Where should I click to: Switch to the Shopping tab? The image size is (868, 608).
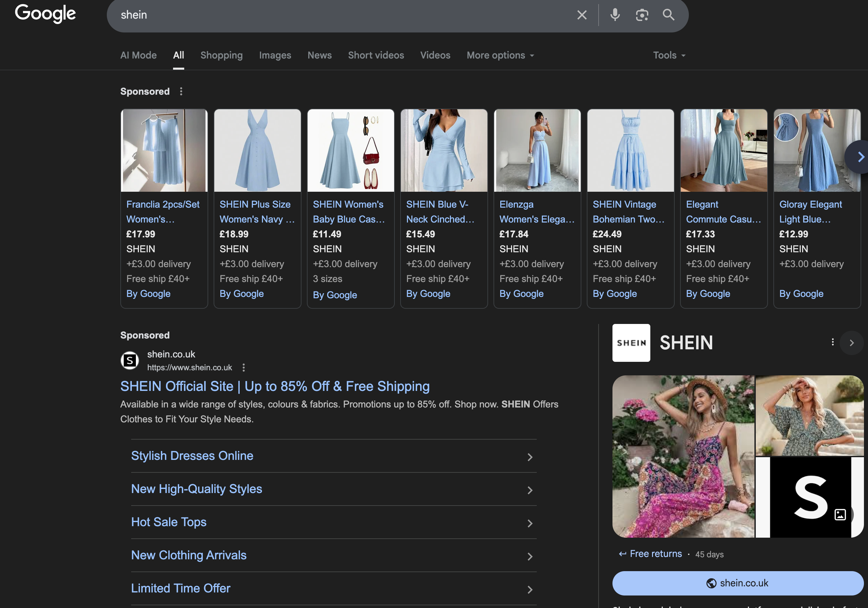(x=221, y=55)
